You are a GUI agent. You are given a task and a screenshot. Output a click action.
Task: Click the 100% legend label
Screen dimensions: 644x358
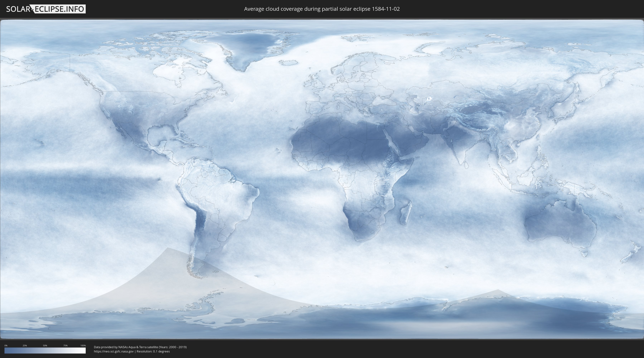click(x=83, y=345)
